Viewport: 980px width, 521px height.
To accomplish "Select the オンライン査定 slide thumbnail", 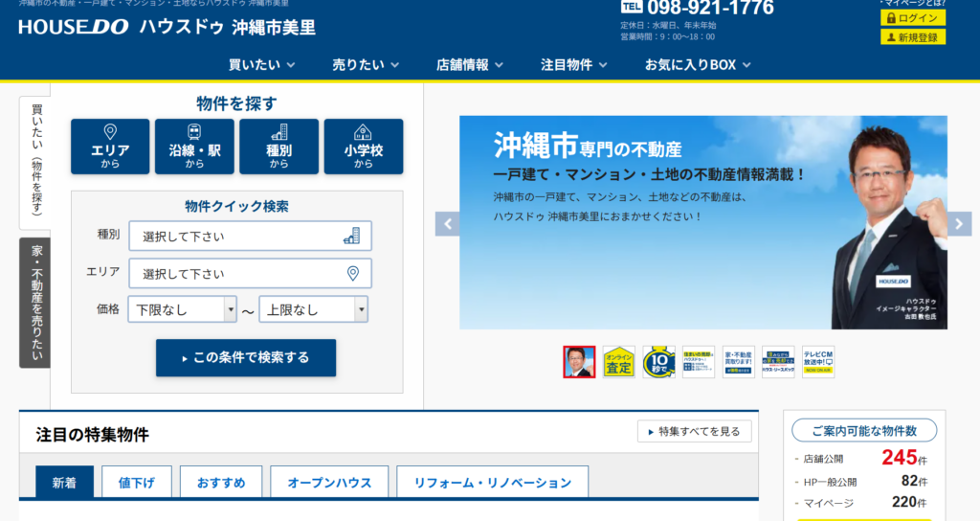I will click(619, 362).
